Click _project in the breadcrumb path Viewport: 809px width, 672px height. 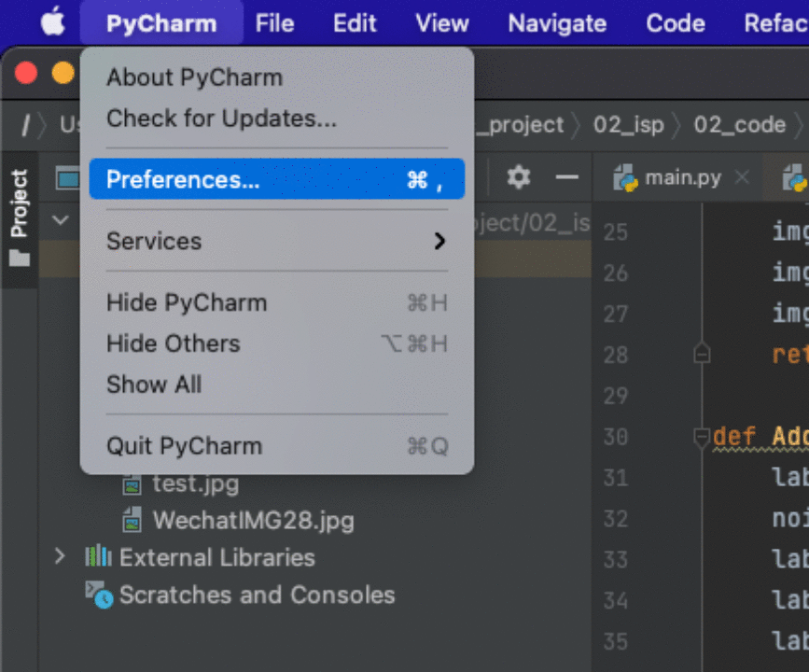point(520,125)
